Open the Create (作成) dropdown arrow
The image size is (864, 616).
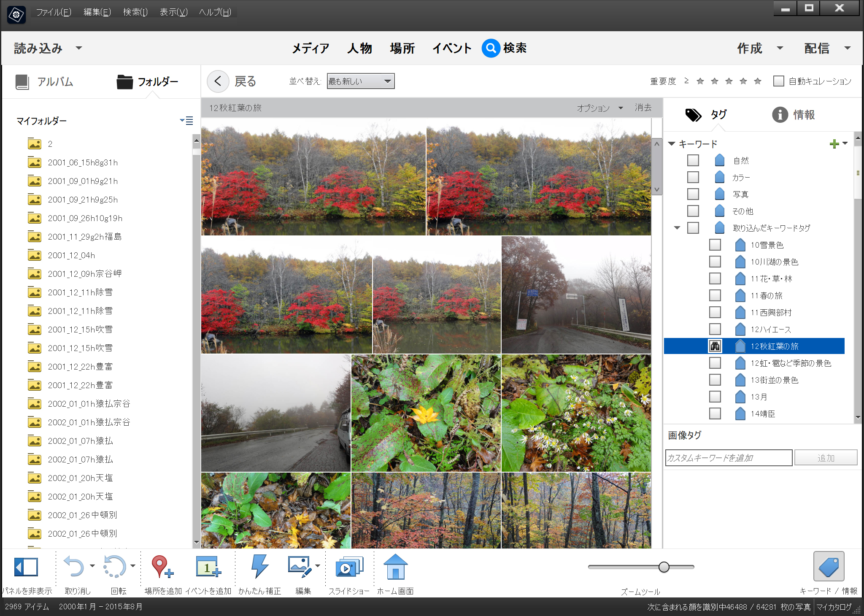pos(780,48)
